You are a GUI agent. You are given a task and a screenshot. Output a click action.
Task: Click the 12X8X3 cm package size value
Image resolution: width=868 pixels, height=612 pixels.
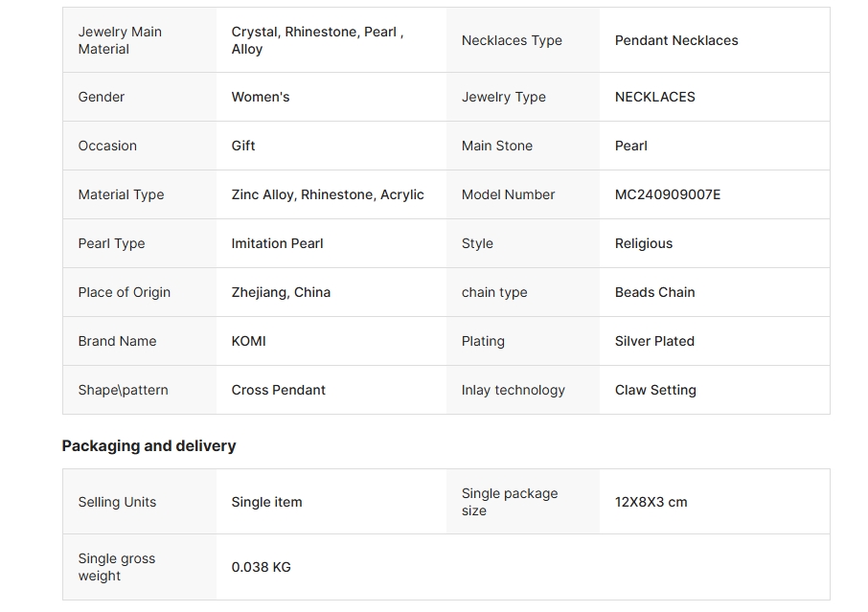651,502
